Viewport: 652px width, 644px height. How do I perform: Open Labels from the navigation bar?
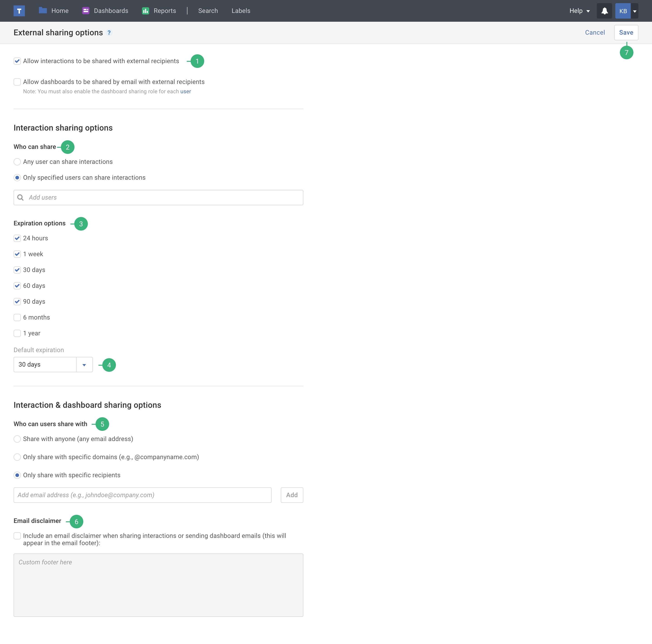click(241, 11)
